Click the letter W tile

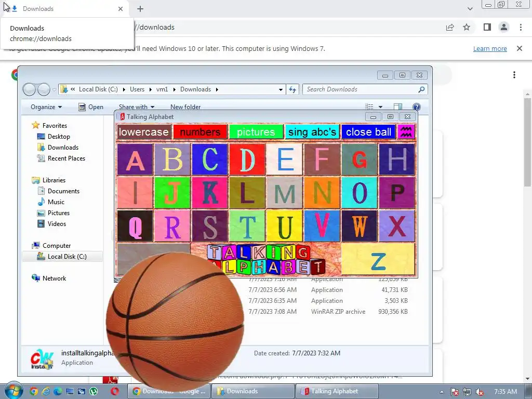tap(360, 225)
